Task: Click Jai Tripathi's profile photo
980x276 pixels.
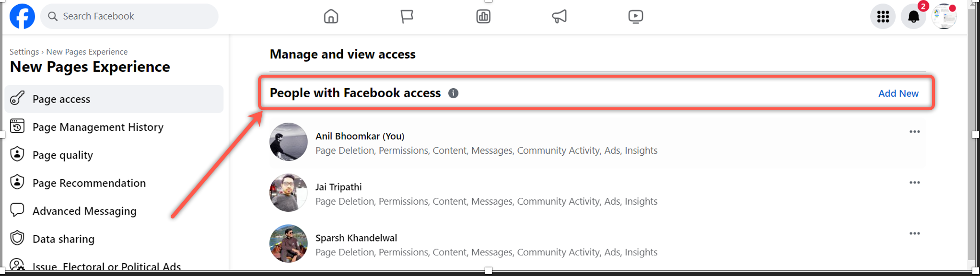Action: (x=289, y=193)
